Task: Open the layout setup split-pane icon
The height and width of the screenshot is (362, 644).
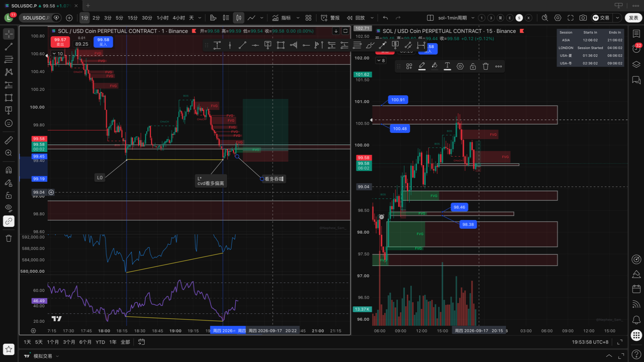Action: point(430,18)
